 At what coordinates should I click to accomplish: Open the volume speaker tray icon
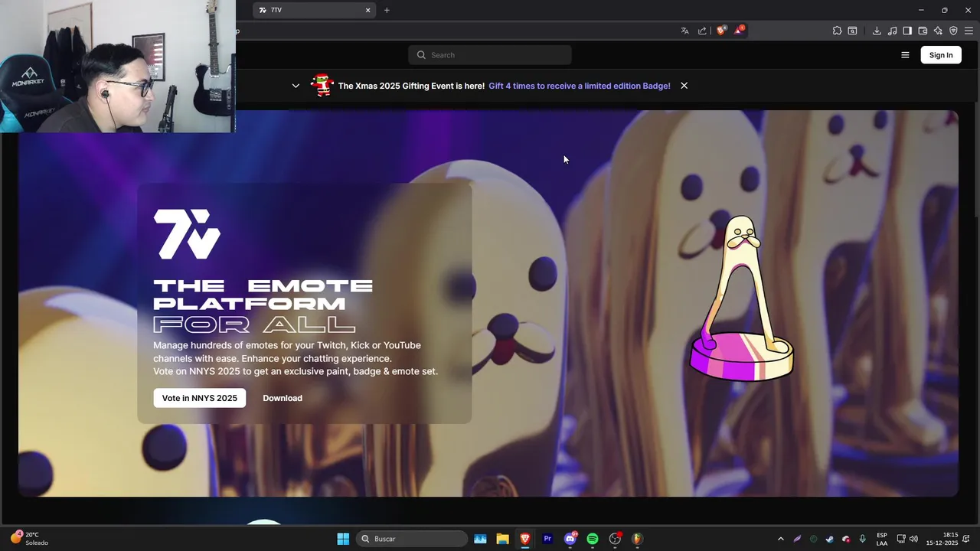point(913,539)
